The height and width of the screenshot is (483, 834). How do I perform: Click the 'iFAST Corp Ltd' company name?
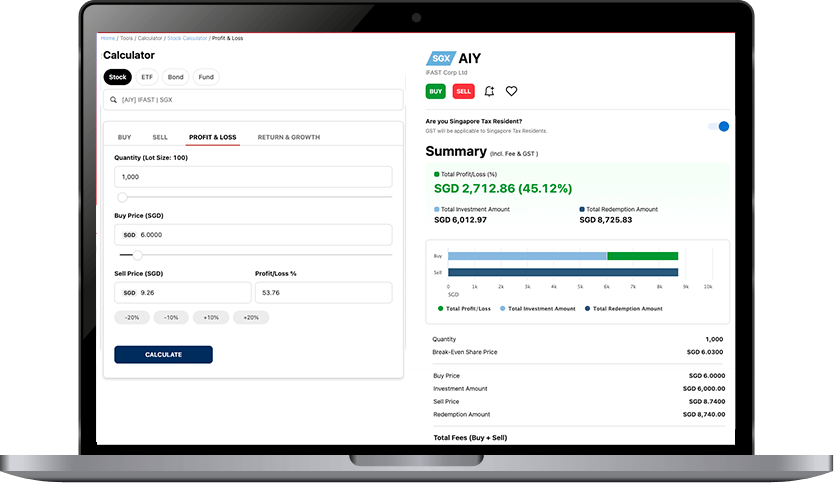[x=446, y=72]
